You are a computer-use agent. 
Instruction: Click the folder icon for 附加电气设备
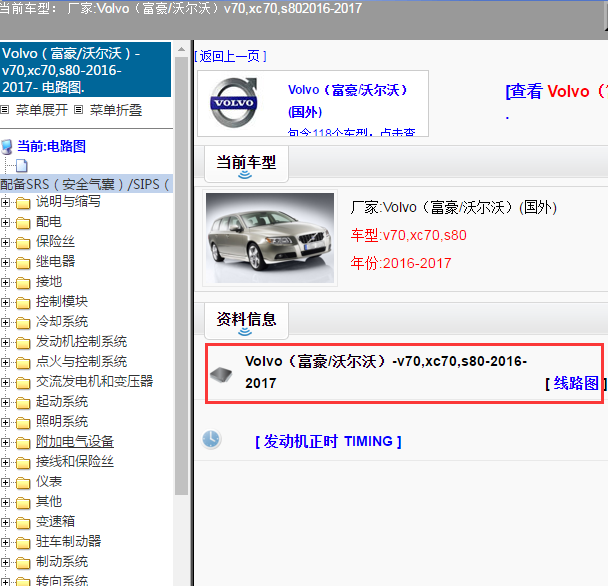tap(23, 443)
